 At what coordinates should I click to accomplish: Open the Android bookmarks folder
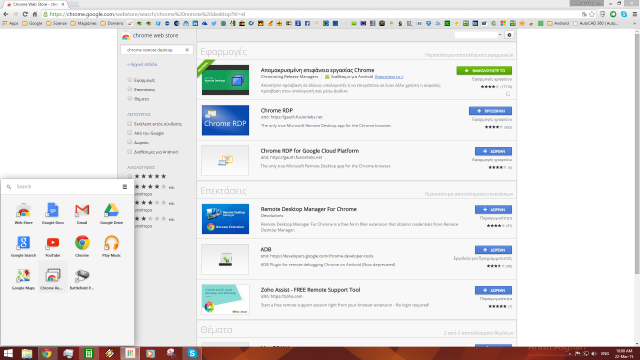click(x=558, y=23)
